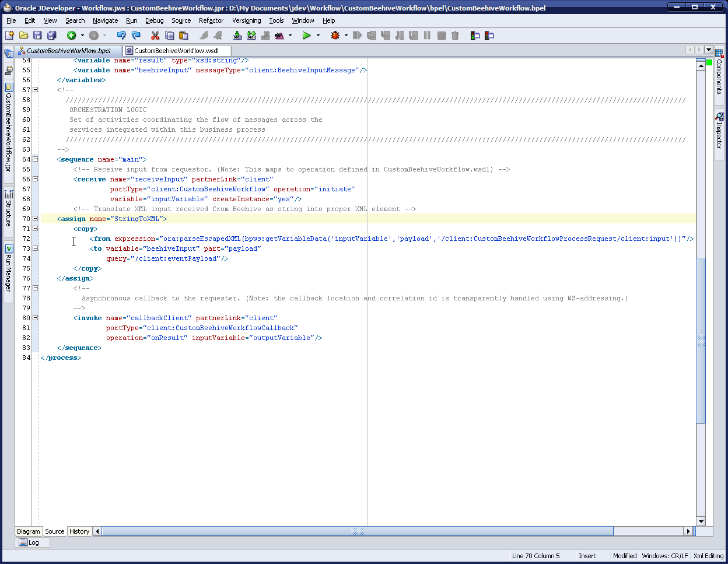The image size is (728, 564).
Task: Click the Paste toolbar icon
Action: [183, 35]
